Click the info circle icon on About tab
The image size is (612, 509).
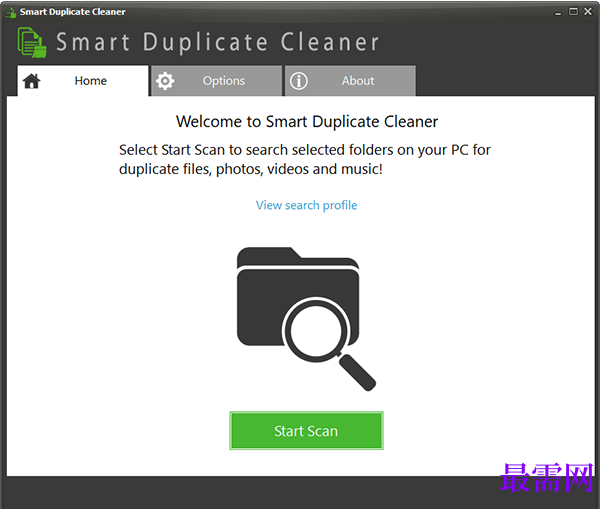tap(299, 81)
